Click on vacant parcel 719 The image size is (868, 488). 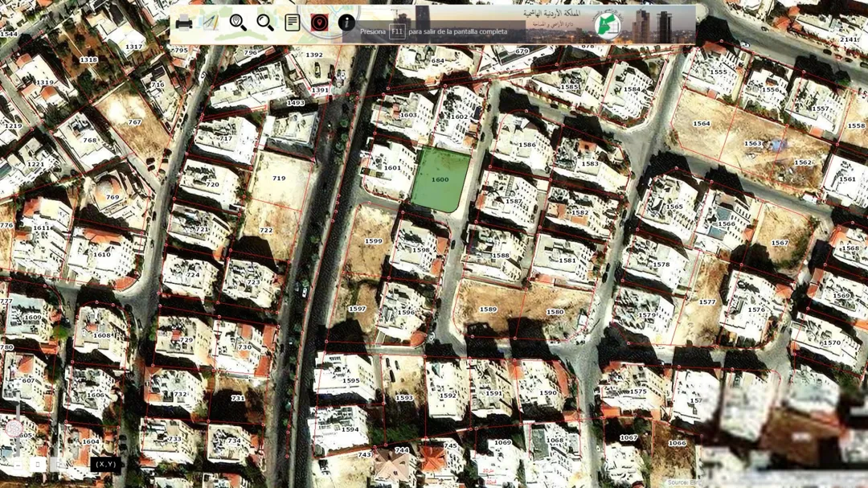[279, 178]
